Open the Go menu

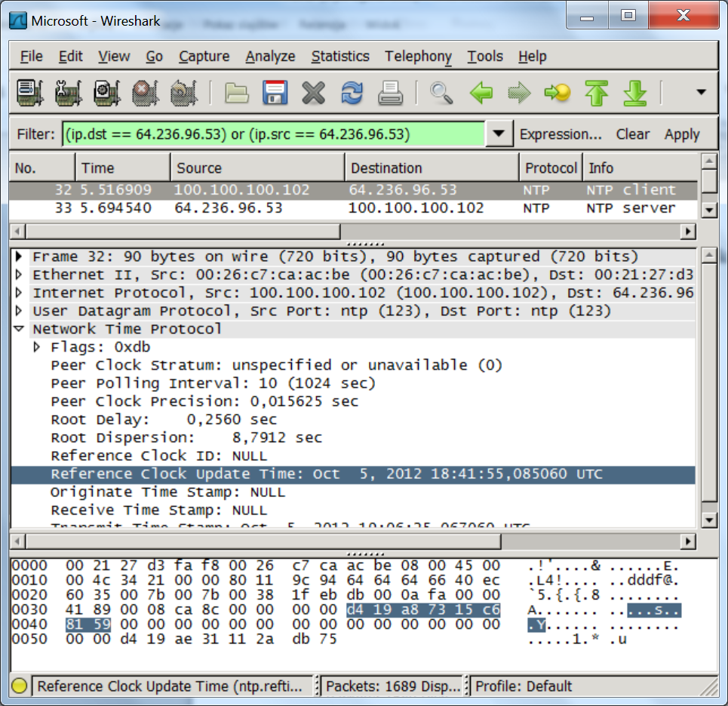tap(154, 56)
